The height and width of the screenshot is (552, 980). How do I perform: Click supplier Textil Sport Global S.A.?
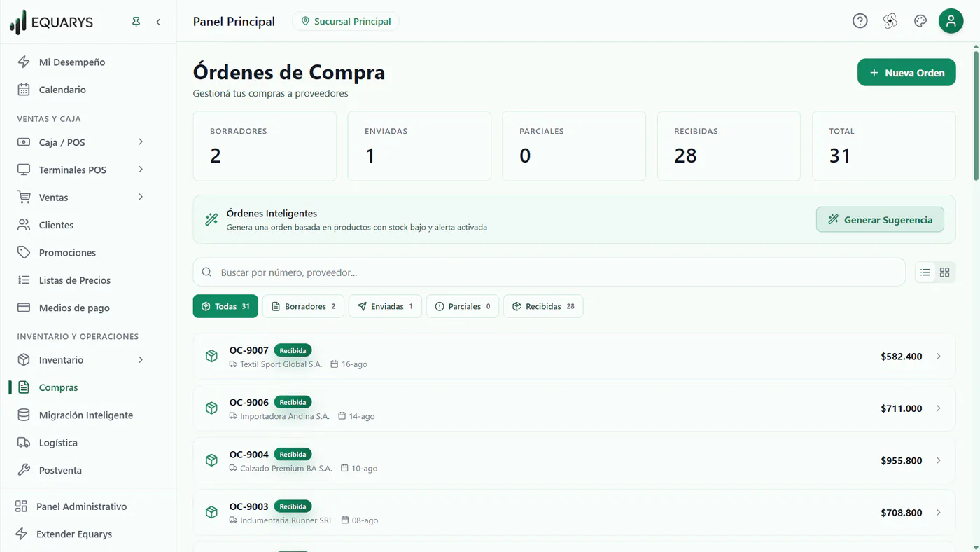tap(281, 364)
